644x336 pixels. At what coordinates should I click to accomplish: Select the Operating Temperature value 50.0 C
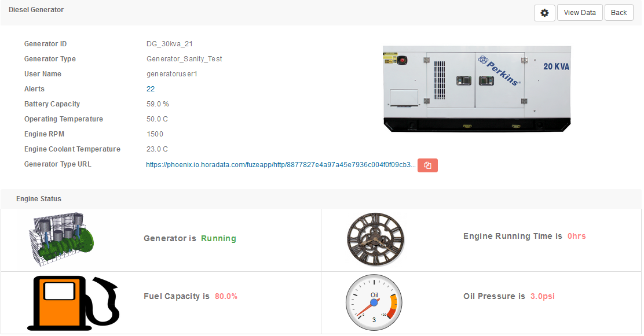pos(158,119)
